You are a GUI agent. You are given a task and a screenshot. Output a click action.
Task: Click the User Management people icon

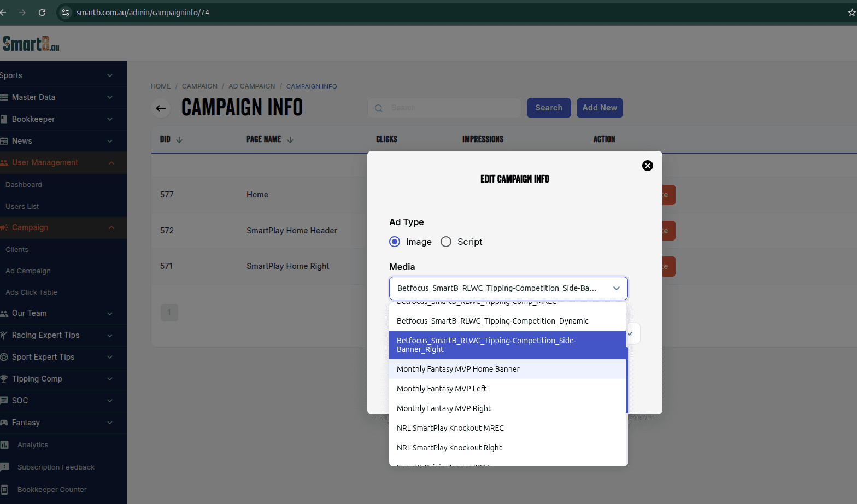coord(4,162)
